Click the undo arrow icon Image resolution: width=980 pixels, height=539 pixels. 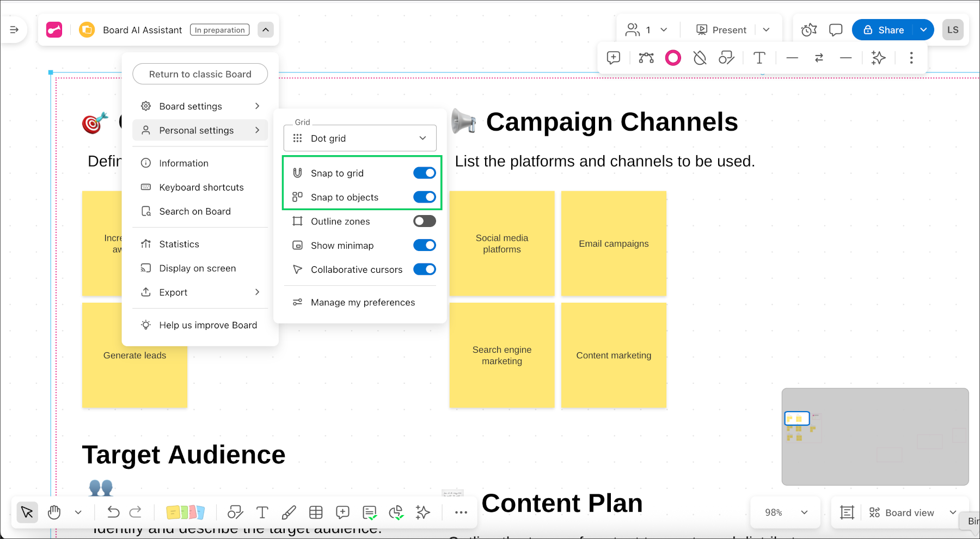[x=113, y=512]
